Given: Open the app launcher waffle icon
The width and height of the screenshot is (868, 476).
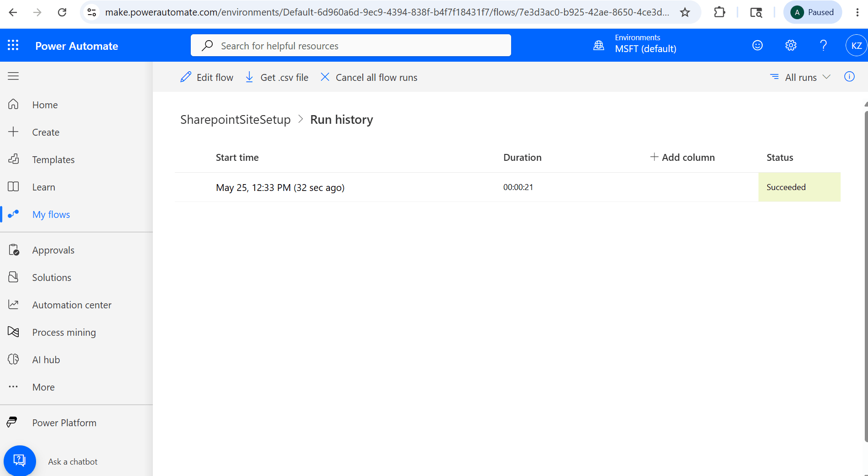Looking at the screenshot, I should pos(13,45).
